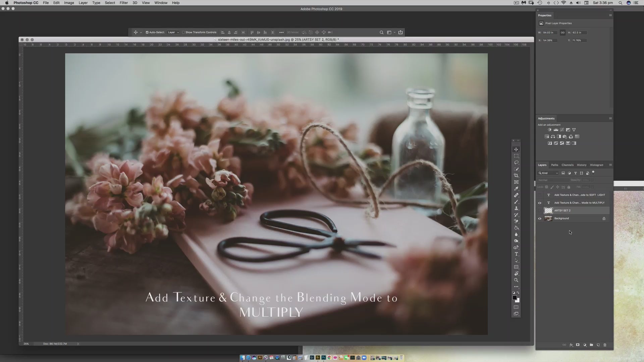Choose the Zoom tool in toolbox

[x=516, y=280]
